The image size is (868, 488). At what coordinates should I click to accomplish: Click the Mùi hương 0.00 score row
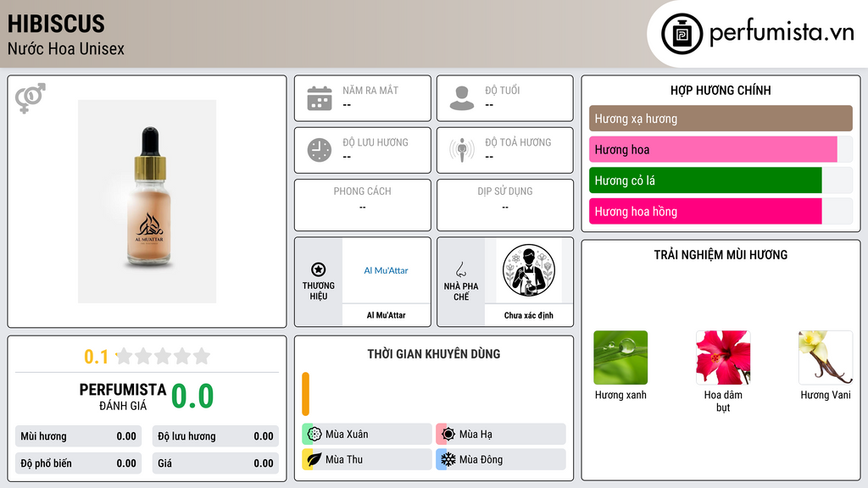78,436
